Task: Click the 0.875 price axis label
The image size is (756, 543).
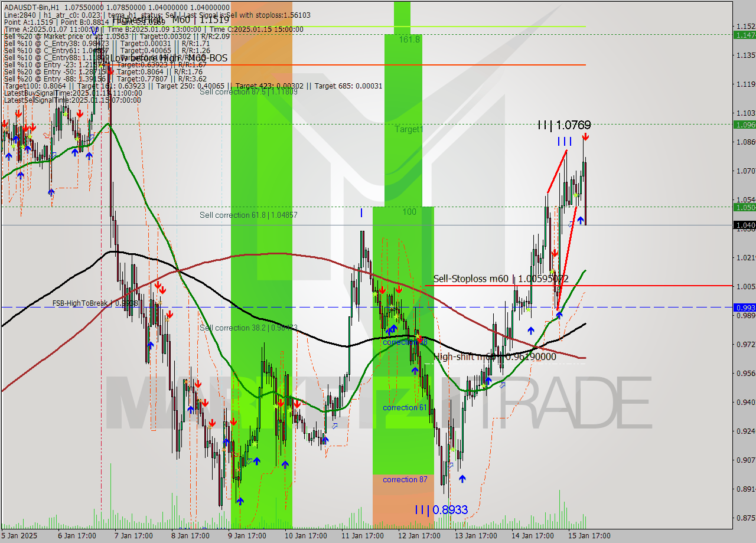Action: pos(746,518)
